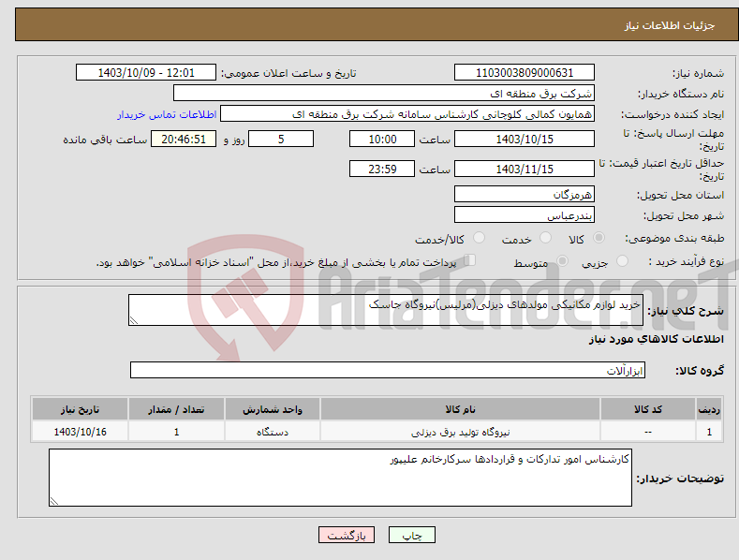739x560 pixels.
Task: Click the remaining time 20:46:51 field
Action: click(184, 139)
